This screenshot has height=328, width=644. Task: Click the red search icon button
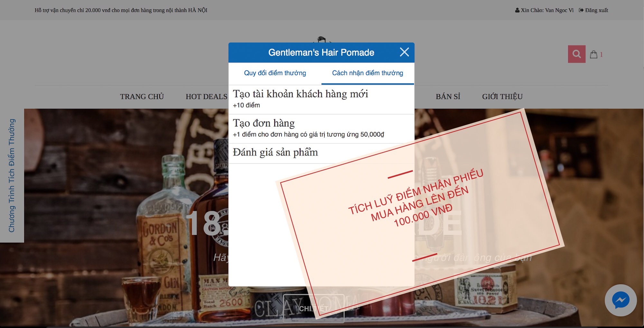pos(576,54)
